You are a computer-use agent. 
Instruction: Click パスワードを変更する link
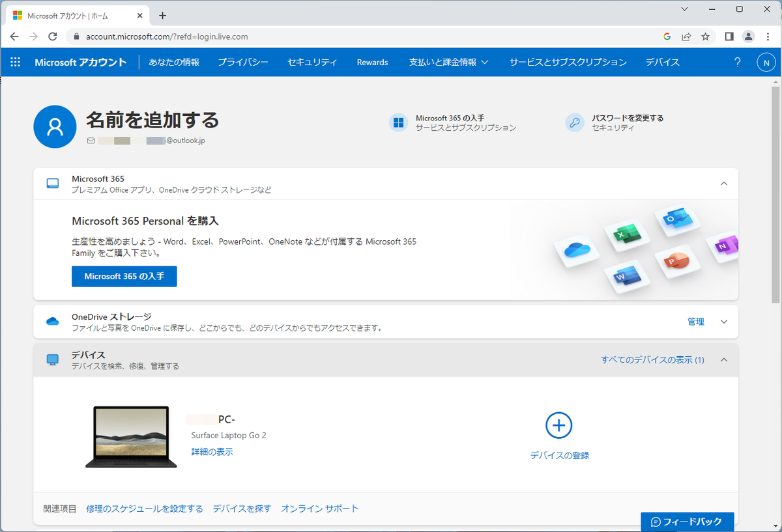pyautogui.click(x=628, y=118)
